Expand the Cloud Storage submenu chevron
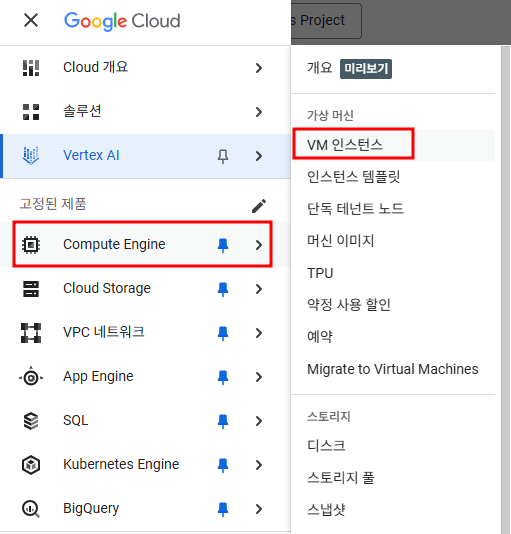Screen dimensions: 511x534 [x=259, y=289]
